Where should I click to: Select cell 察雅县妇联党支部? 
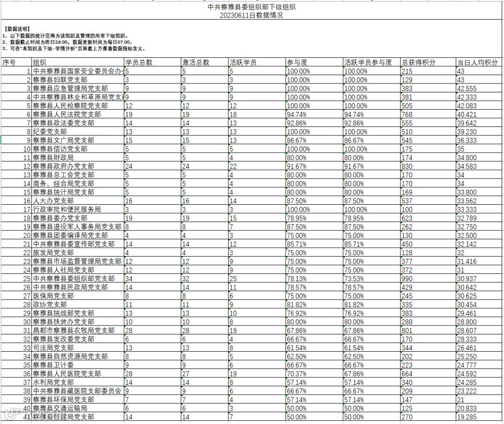pos(78,80)
